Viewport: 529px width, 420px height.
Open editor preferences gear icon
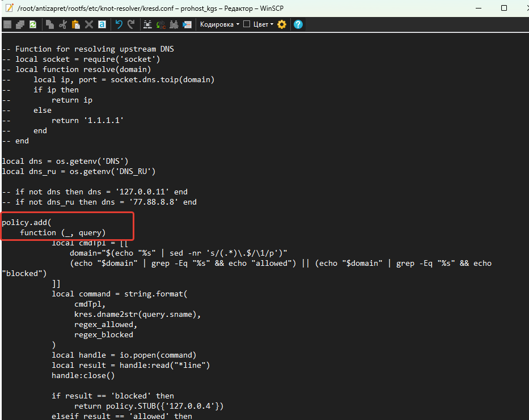[282, 24]
